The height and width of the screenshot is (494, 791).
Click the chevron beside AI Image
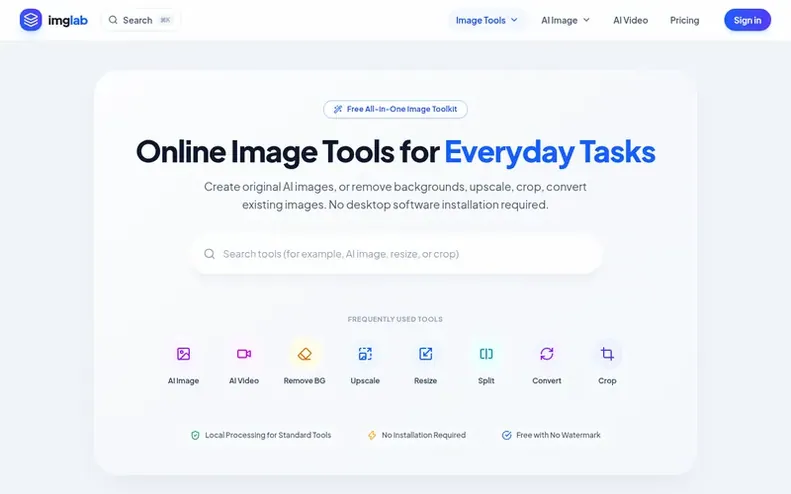586,20
